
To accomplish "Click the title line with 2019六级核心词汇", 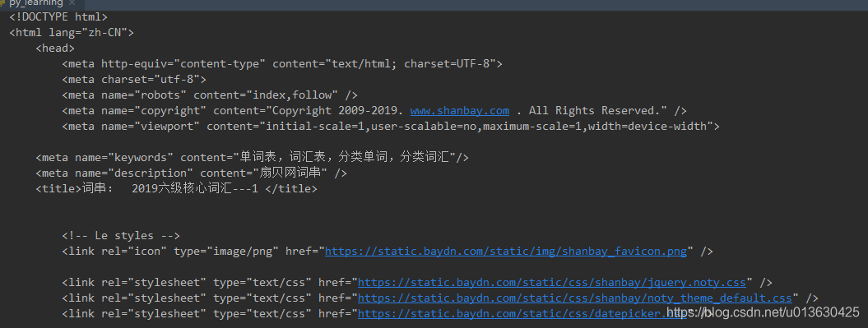I will pyautogui.click(x=177, y=188).
